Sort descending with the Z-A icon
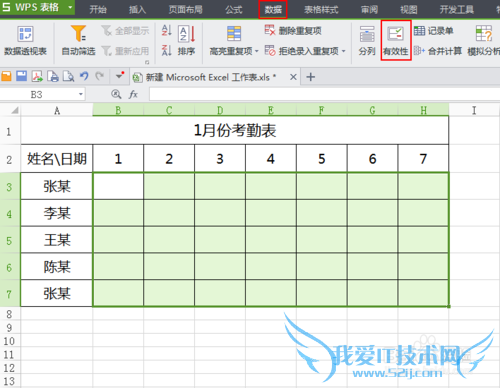Screen dimensions: 500x388 click(167, 51)
